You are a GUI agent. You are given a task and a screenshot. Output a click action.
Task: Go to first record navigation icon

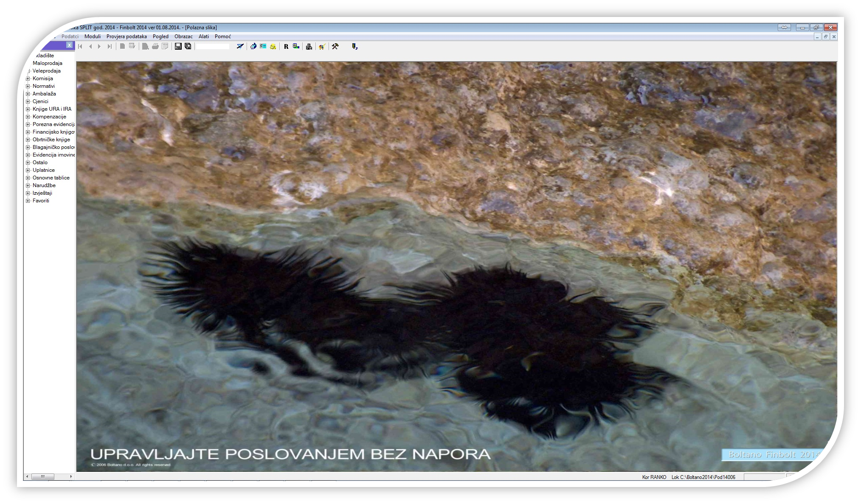tap(80, 46)
